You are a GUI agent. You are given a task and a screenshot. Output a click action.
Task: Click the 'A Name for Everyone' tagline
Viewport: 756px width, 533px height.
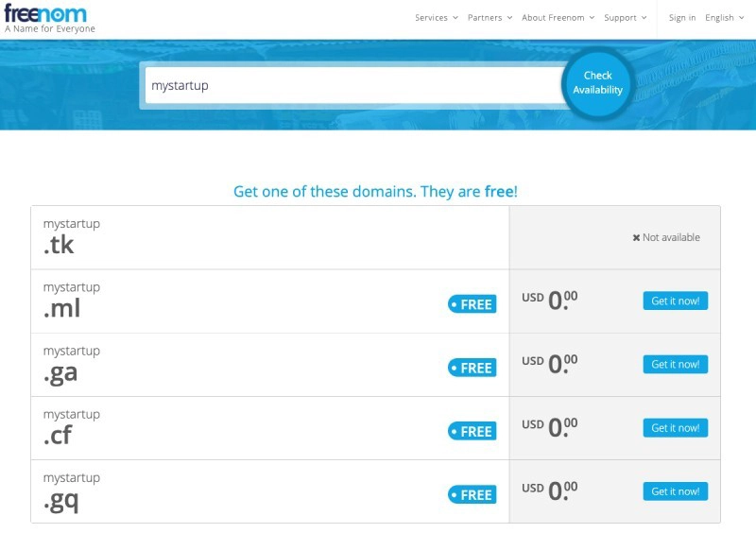tap(50, 29)
